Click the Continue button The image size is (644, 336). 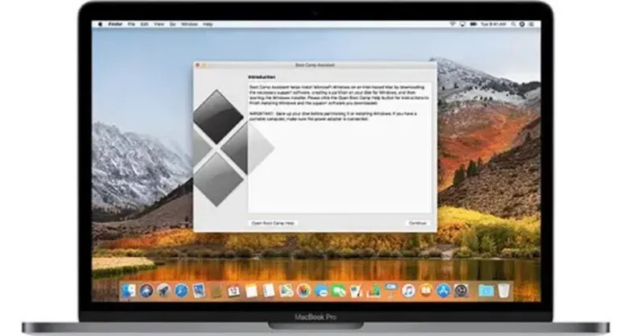pyautogui.click(x=418, y=223)
